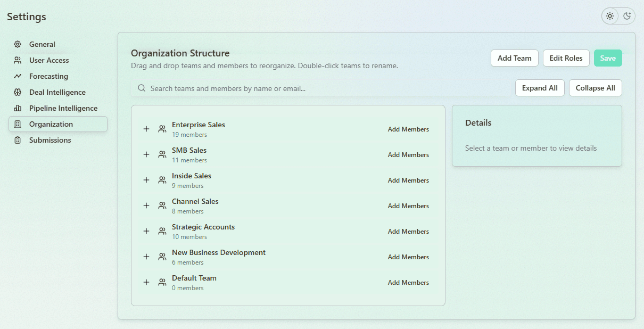Screen dimensions: 644x329
Task: Click the '11 members' count text
Action: pyautogui.click(x=189, y=160)
